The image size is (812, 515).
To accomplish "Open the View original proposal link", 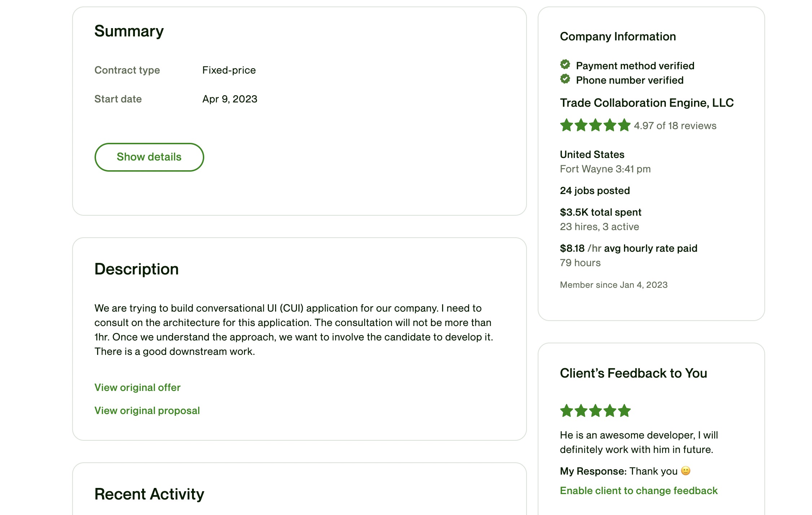I will pos(147,410).
